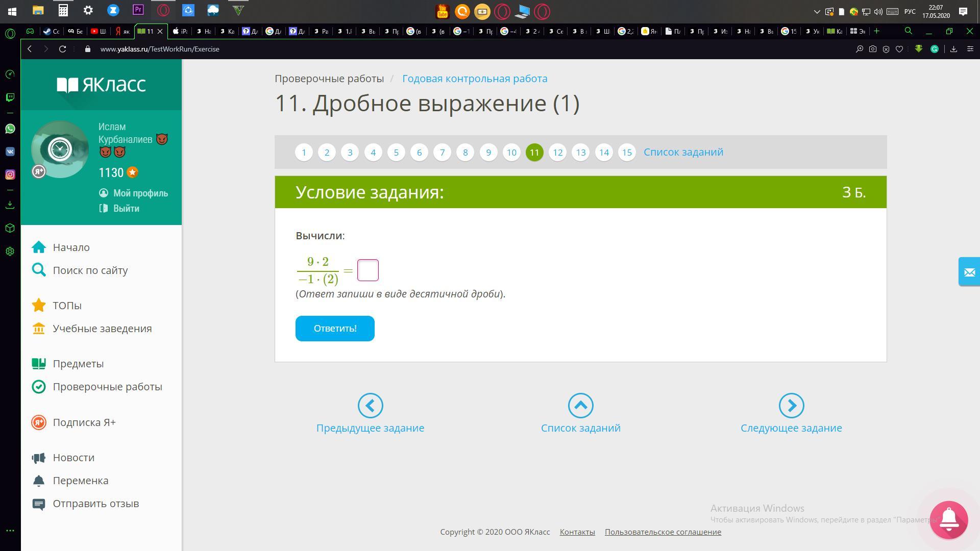Click up-arrow task list circle icon

click(x=580, y=406)
